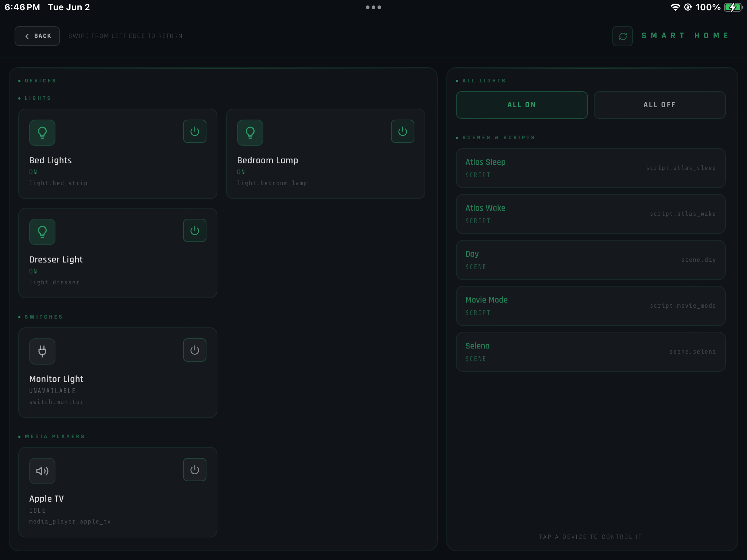Click the media_player.apple_tv entity ID
The width and height of the screenshot is (747, 560).
[70, 521]
